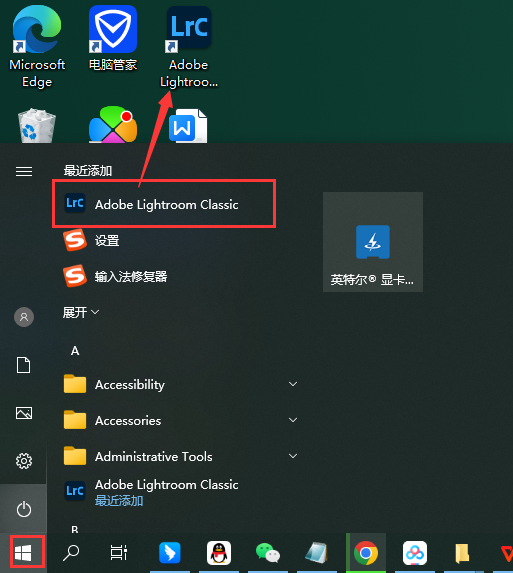Image resolution: width=513 pixels, height=573 pixels.
Task: Click the Power button in the Start sidebar
Action: [24, 509]
